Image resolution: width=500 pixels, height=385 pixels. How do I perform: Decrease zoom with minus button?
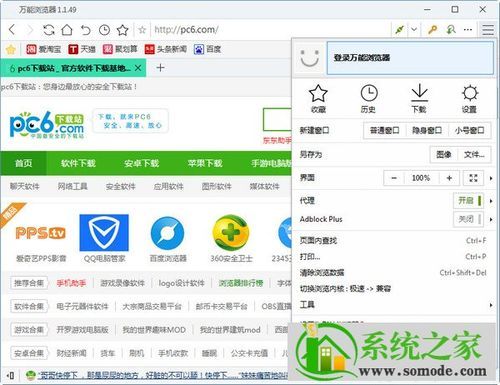[394, 178]
